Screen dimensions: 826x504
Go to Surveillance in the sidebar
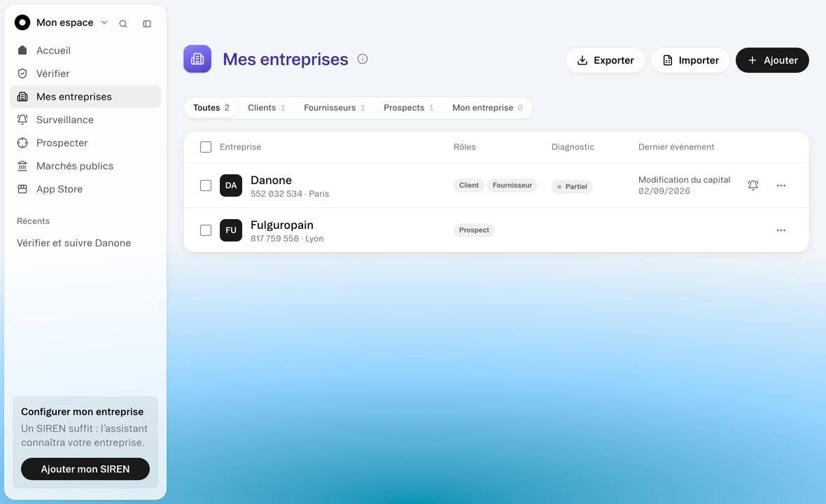(x=85, y=120)
